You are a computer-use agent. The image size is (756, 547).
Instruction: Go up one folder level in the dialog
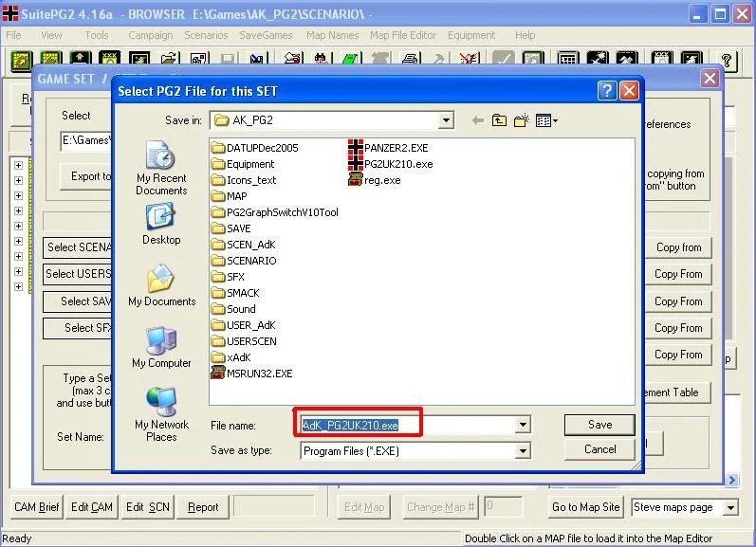(499, 120)
